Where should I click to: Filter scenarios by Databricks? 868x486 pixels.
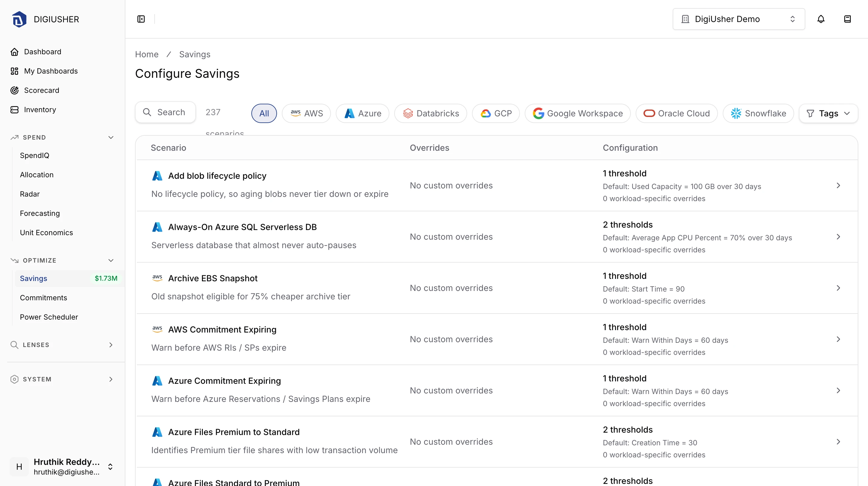tap(431, 114)
